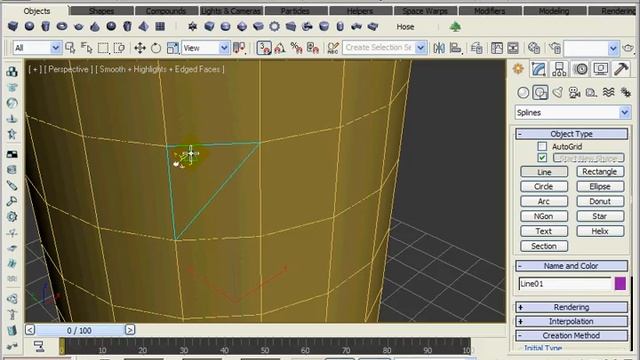Toggle Spinner Snap
Viewport: 640px width, 360px height.
pyautogui.click(x=313, y=48)
